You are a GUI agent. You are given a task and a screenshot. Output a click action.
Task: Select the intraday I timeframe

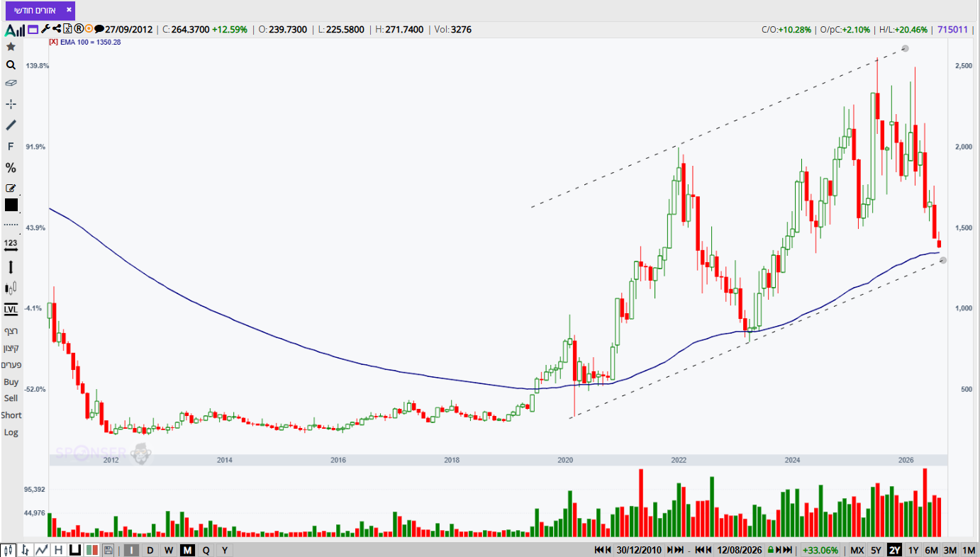pyautogui.click(x=131, y=550)
